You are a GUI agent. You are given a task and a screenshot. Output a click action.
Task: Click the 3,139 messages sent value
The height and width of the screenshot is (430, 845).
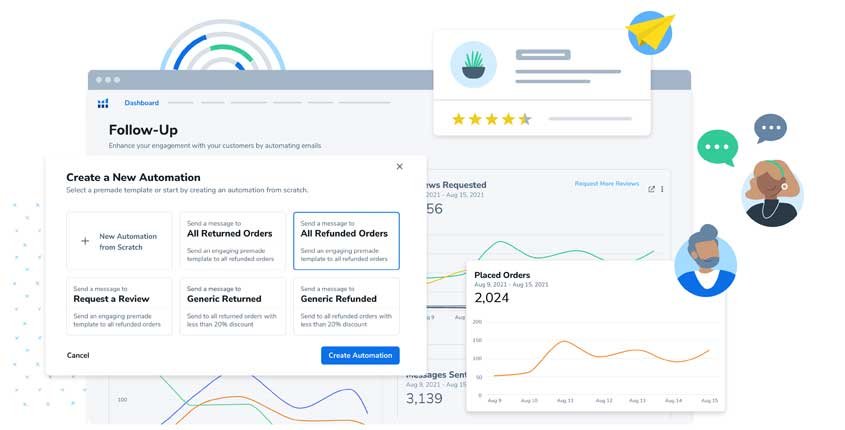[x=424, y=399]
